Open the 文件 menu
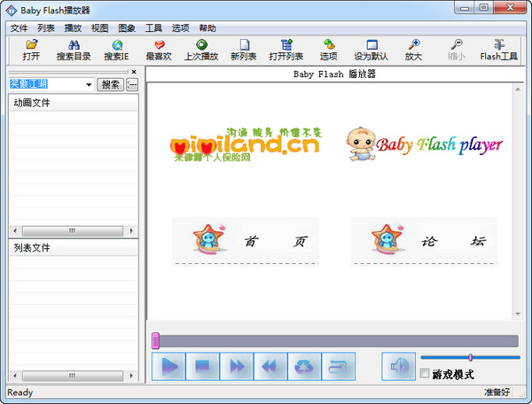 (19, 28)
